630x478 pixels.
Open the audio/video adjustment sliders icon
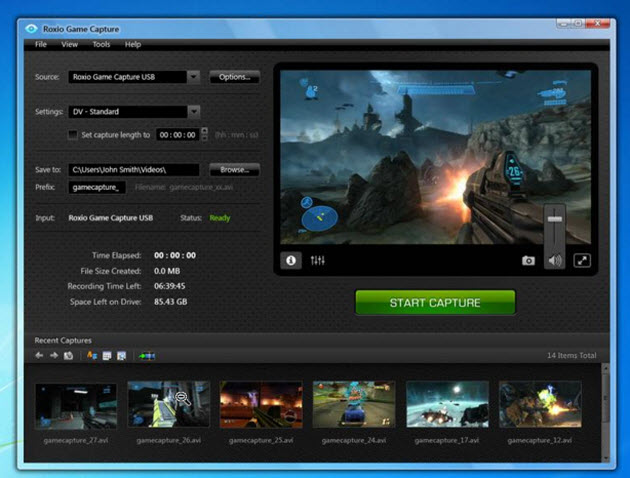click(317, 261)
